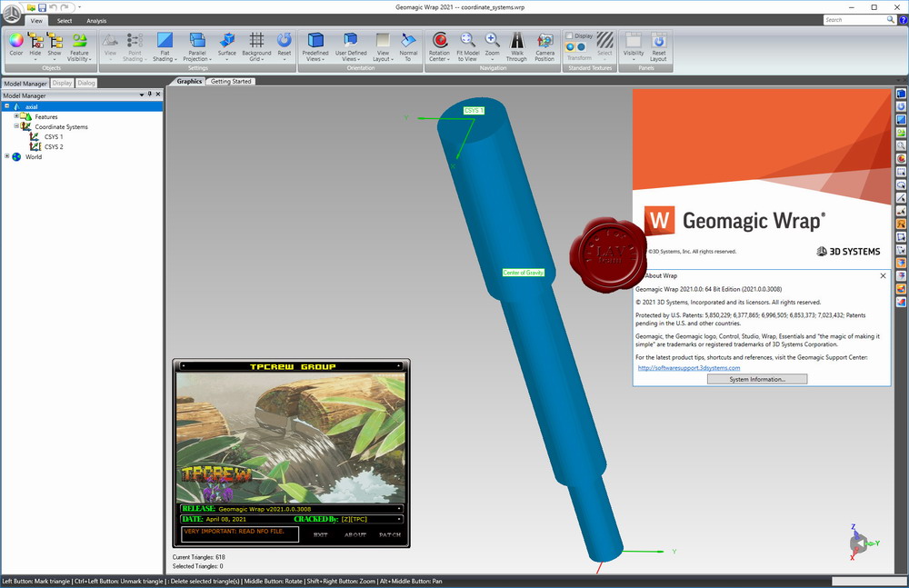Collapse the axial tree node

tap(7, 106)
